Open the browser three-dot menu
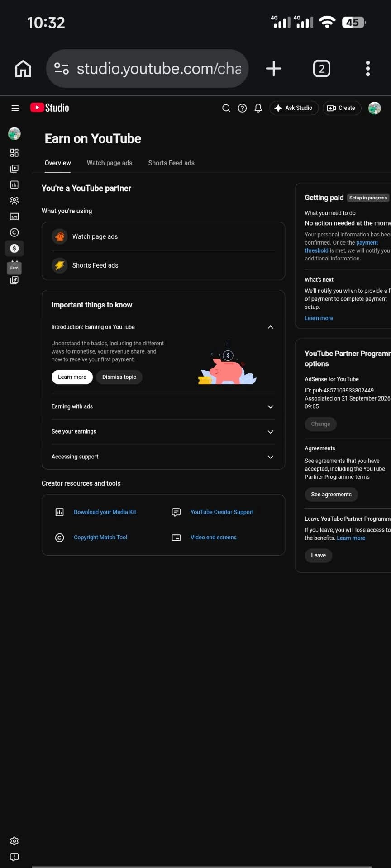This screenshot has width=391, height=868. pos(368,69)
